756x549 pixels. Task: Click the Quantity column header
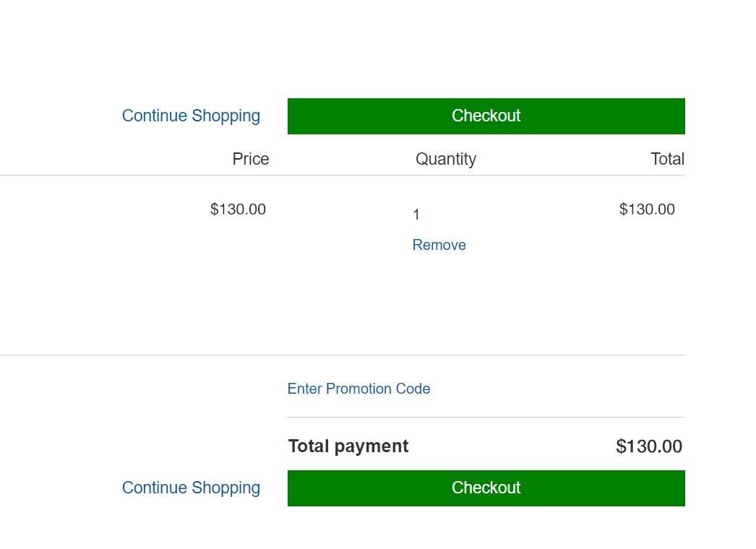click(x=445, y=159)
